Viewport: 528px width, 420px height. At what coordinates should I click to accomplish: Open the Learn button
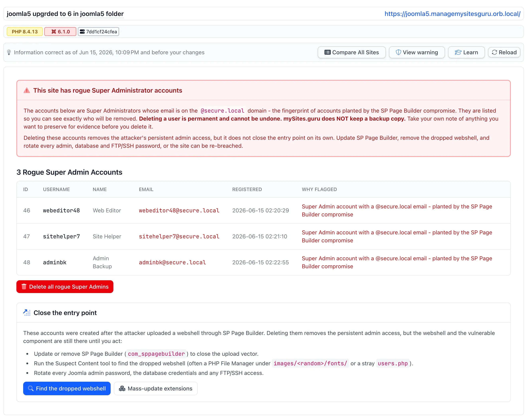point(466,52)
